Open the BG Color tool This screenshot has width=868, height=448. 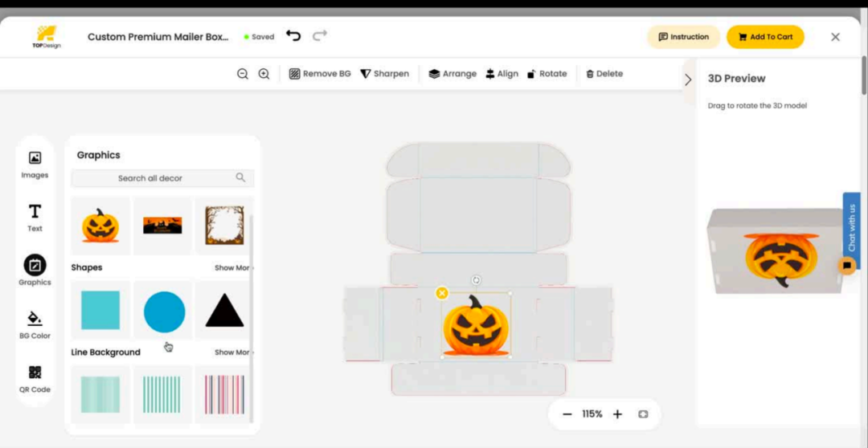click(35, 324)
